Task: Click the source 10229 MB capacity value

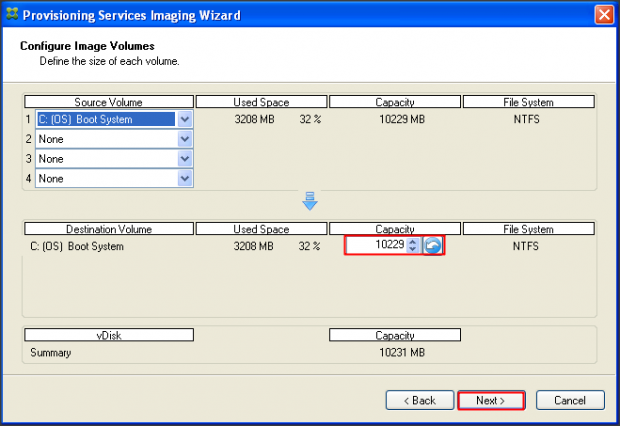Action: click(x=402, y=119)
